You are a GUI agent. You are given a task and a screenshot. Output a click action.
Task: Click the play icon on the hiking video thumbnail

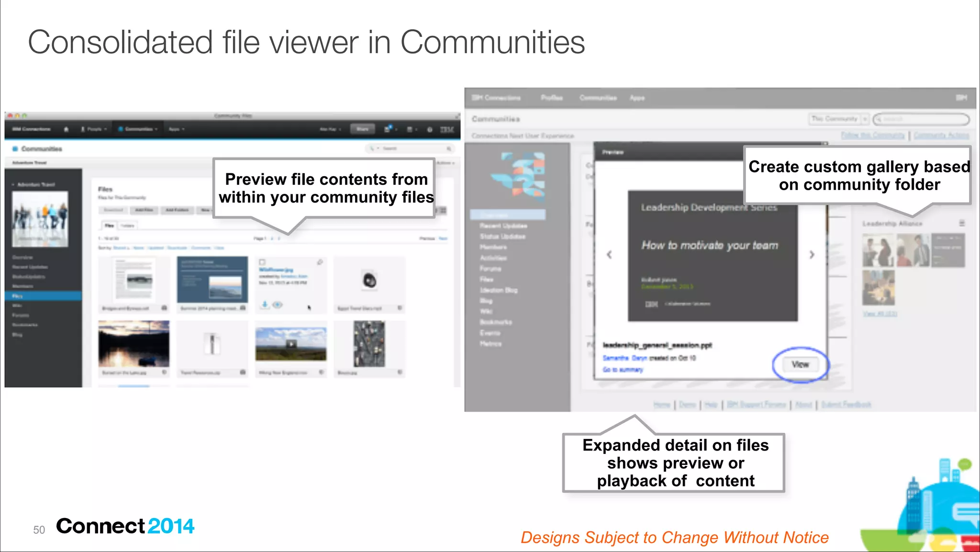pos(291,344)
